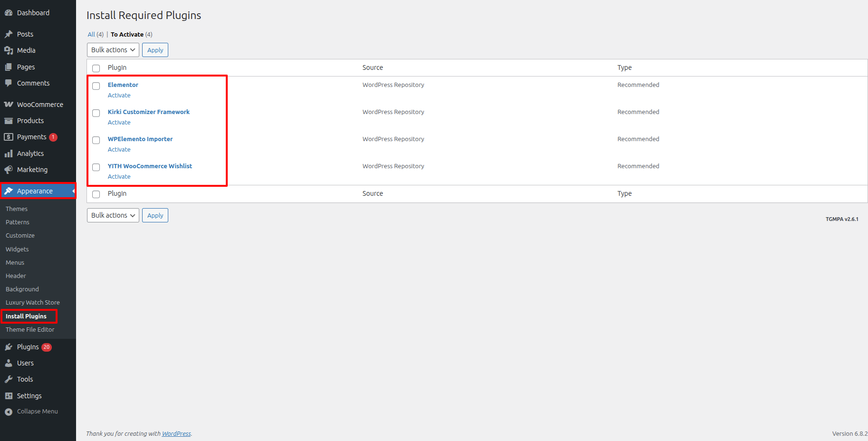Open Kirki Customizer Framework title link
This screenshot has height=441, width=868.
[x=149, y=112]
